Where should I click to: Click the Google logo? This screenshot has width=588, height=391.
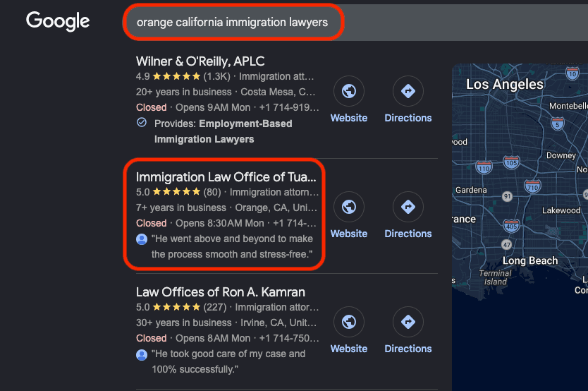pyautogui.click(x=58, y=21)
